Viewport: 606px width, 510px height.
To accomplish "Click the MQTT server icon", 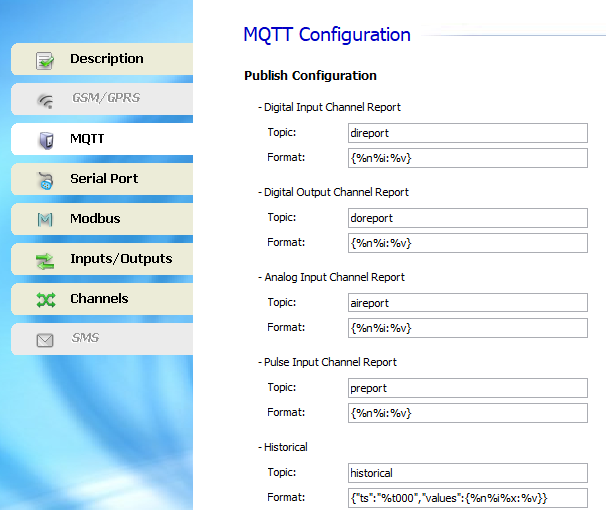I will coord(46,140).
